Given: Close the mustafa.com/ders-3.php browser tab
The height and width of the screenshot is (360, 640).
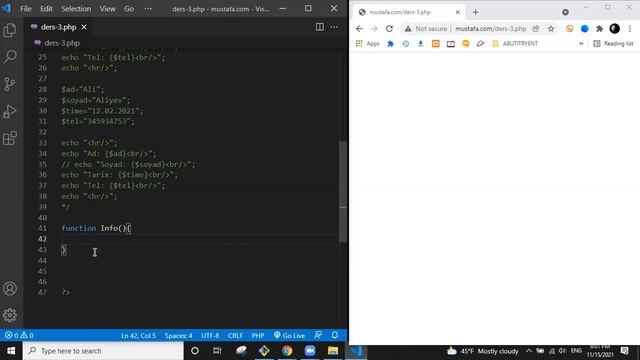Looking at the screenshot, I should 458,12.
